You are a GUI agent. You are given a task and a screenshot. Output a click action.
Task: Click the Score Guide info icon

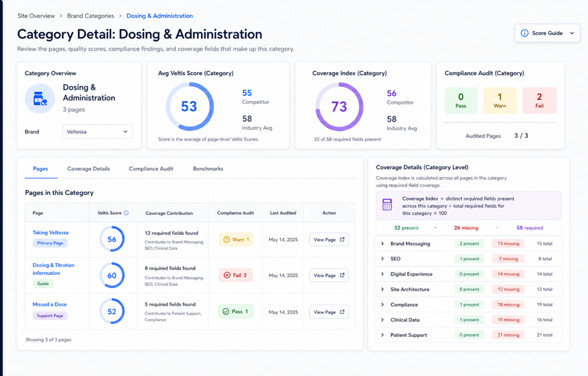tap(525, 33)
